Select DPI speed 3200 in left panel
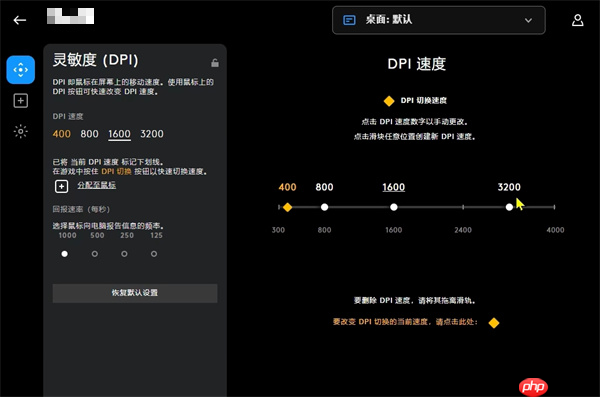 click(x=152, y=134)
